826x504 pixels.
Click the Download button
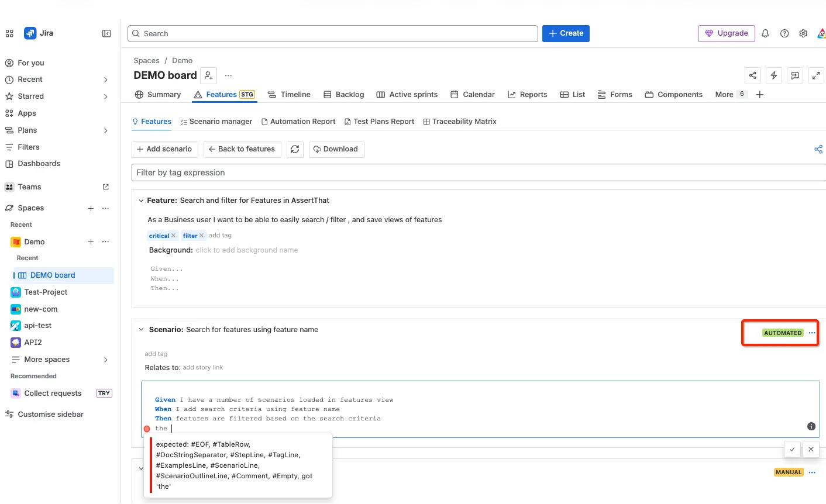(x=336, y=149)
